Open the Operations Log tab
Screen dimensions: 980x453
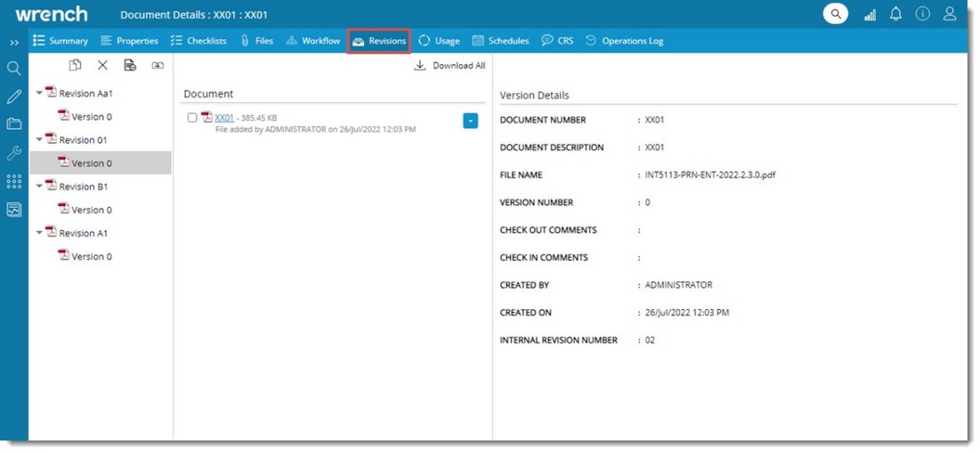[x=624, y=41]
